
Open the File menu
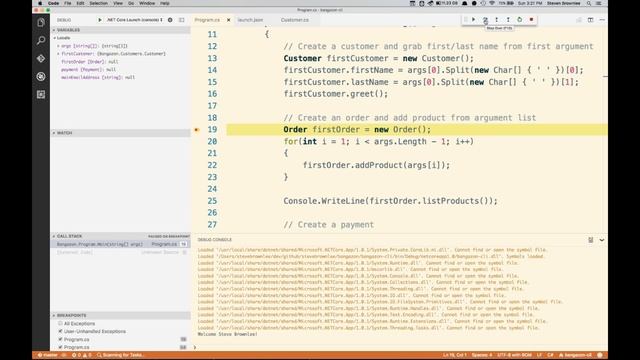pos(68,3)
